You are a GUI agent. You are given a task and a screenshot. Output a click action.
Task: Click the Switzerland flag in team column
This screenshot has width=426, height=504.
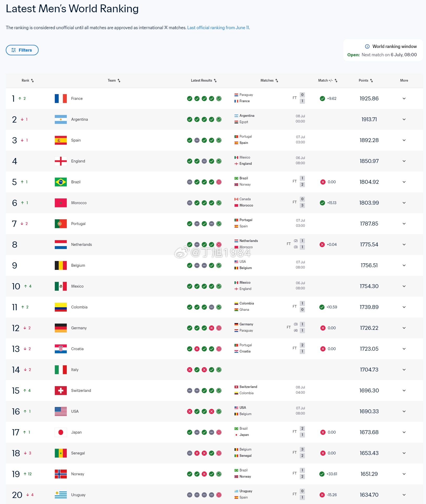pos(61,391)
